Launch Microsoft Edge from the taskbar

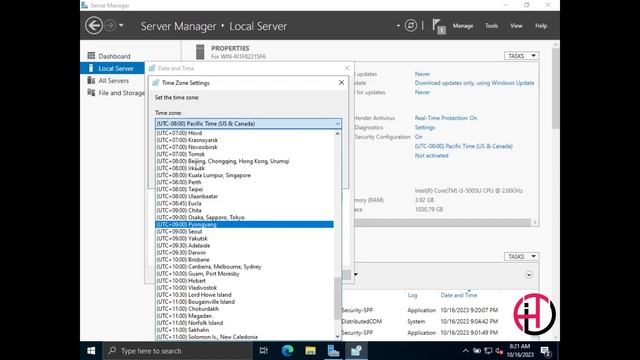(287, 351)
